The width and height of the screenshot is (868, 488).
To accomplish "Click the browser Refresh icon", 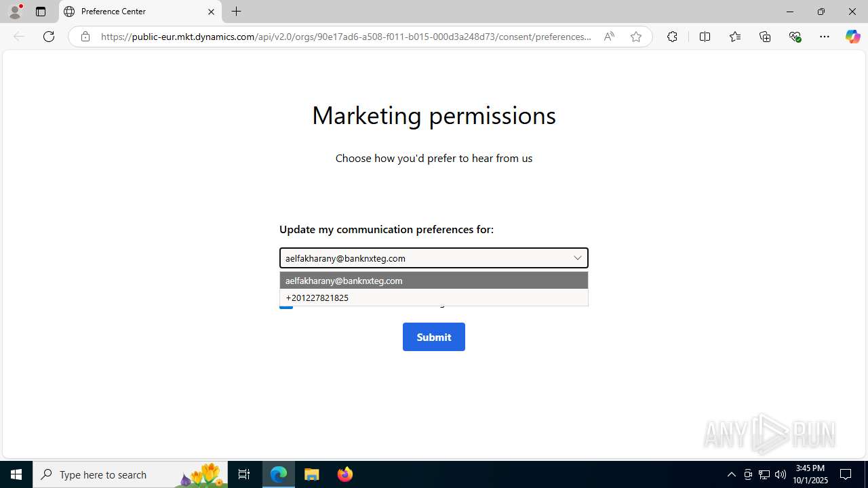I will pyautogui.click(x=49, y=37).
